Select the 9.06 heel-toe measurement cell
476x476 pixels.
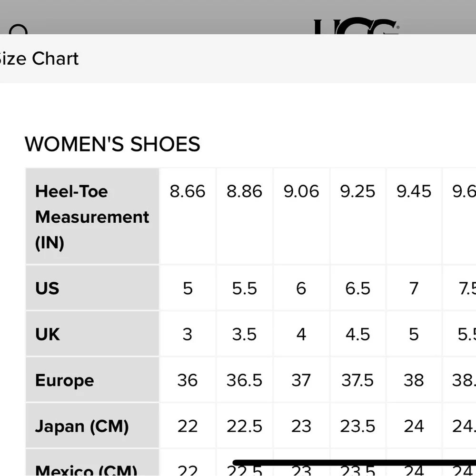point(301,216)
